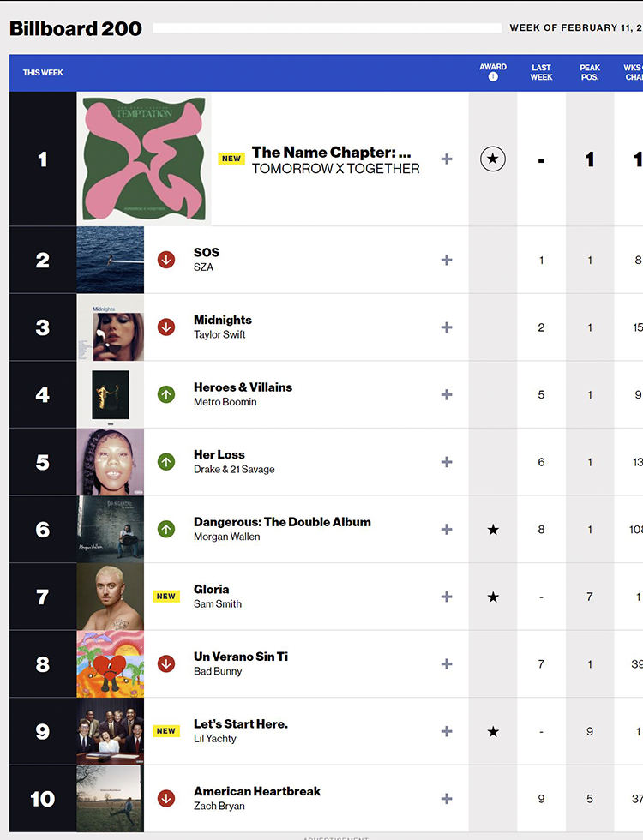
Task: Click the green up arrow beside Her Loss
Action: coord(166,462)
